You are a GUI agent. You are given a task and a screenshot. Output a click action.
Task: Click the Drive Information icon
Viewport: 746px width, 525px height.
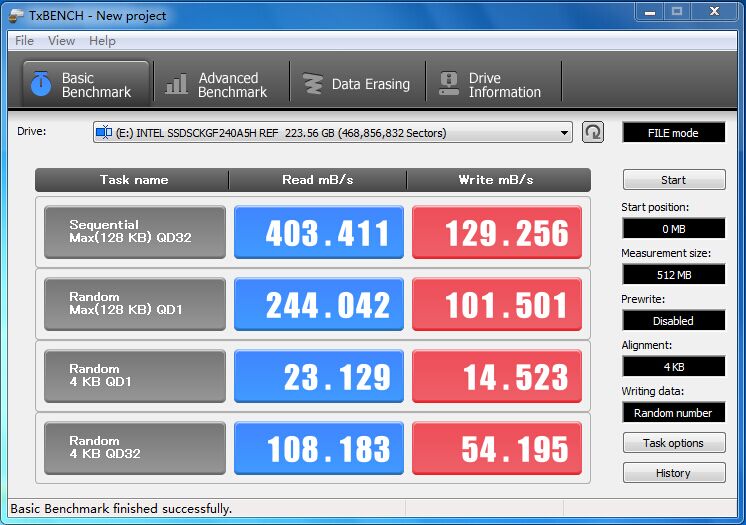coord(449,83)
